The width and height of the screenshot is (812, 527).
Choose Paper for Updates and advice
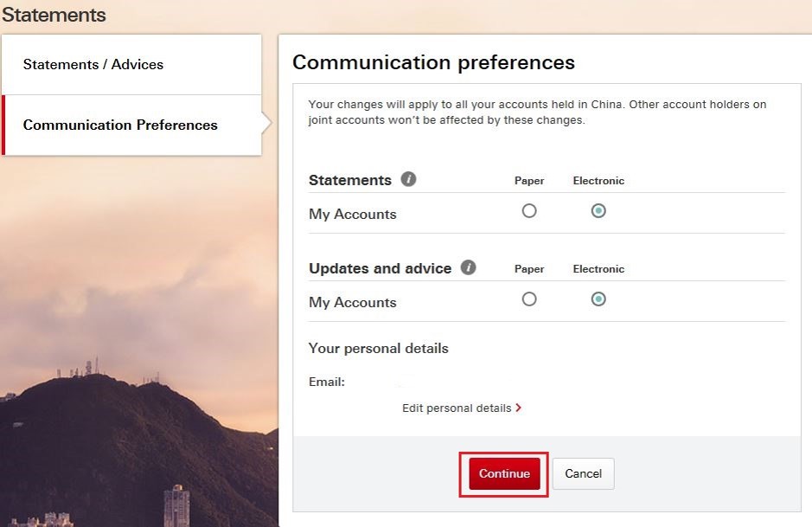528,299
